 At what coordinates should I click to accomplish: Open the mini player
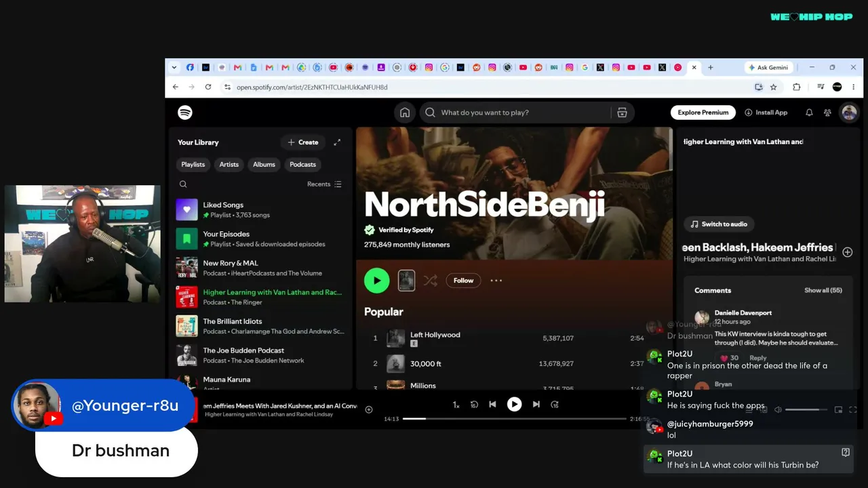point(838,409)
